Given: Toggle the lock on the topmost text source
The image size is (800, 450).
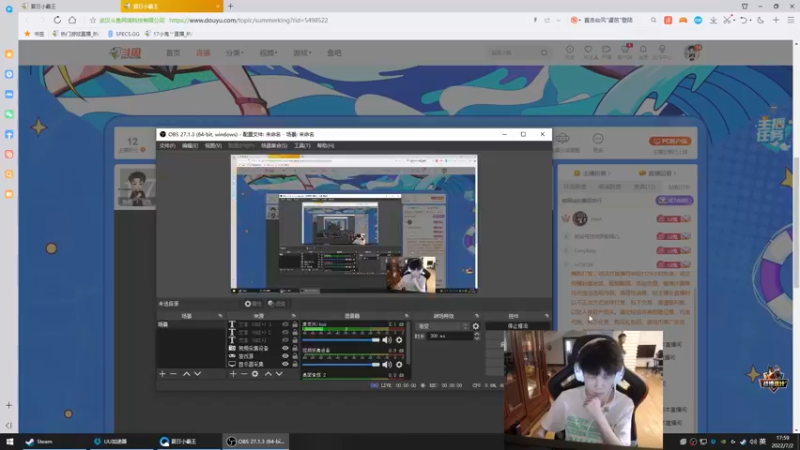Looking at the screenshot, I should 295,324.
